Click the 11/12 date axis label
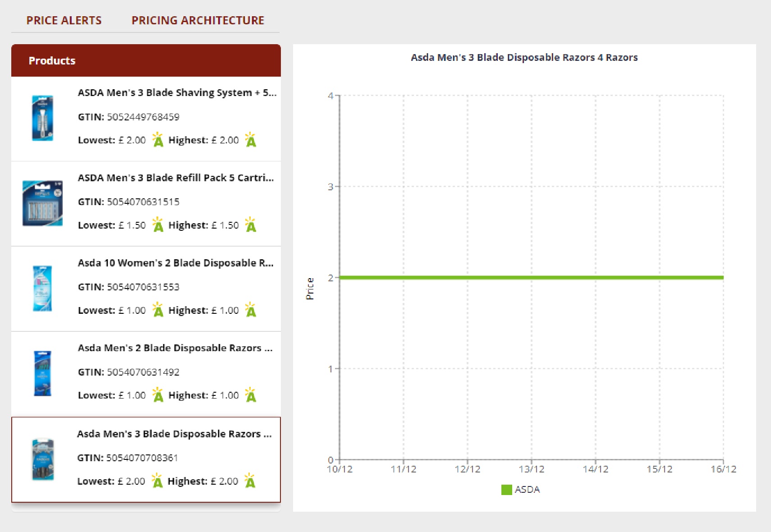Viewport: 771px width, 532px height. 404,469
